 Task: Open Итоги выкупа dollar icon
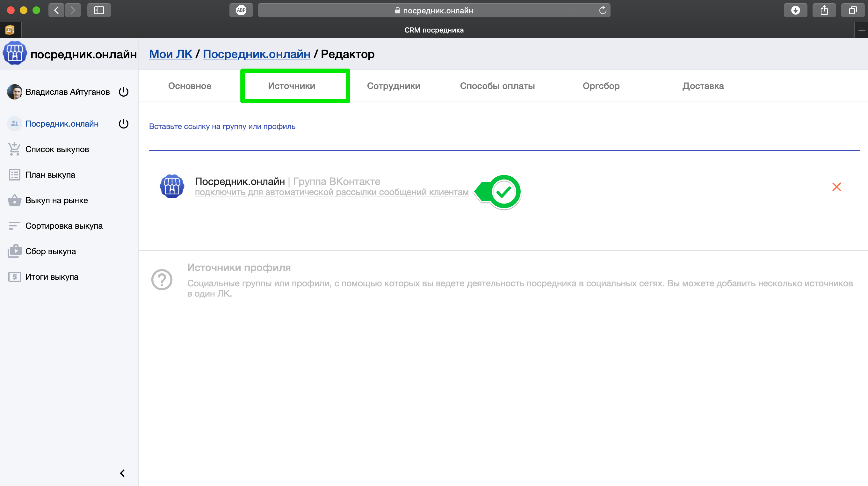click(14, 277)
